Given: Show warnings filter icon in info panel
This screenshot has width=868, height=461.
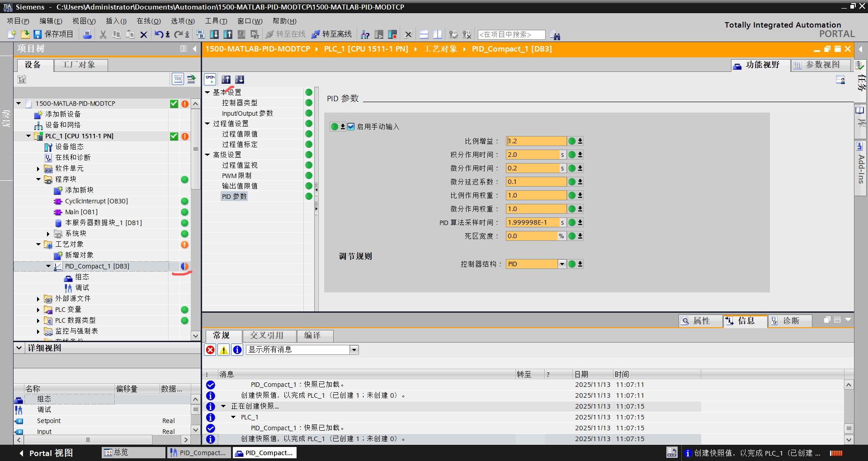Looking at the screenshot, I should (224, 350).
